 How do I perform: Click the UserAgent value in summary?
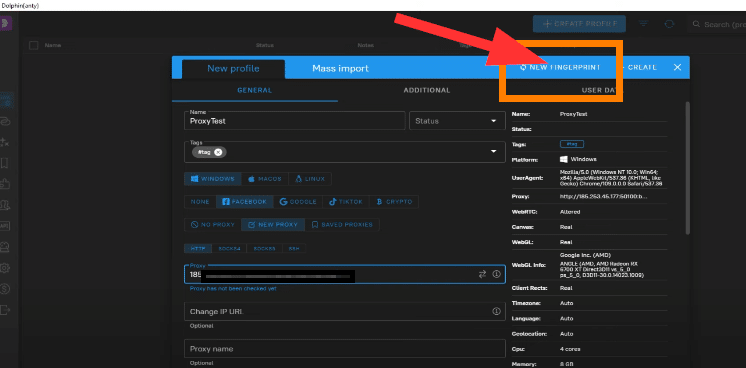pyautogui.click(x=612, y=178)
